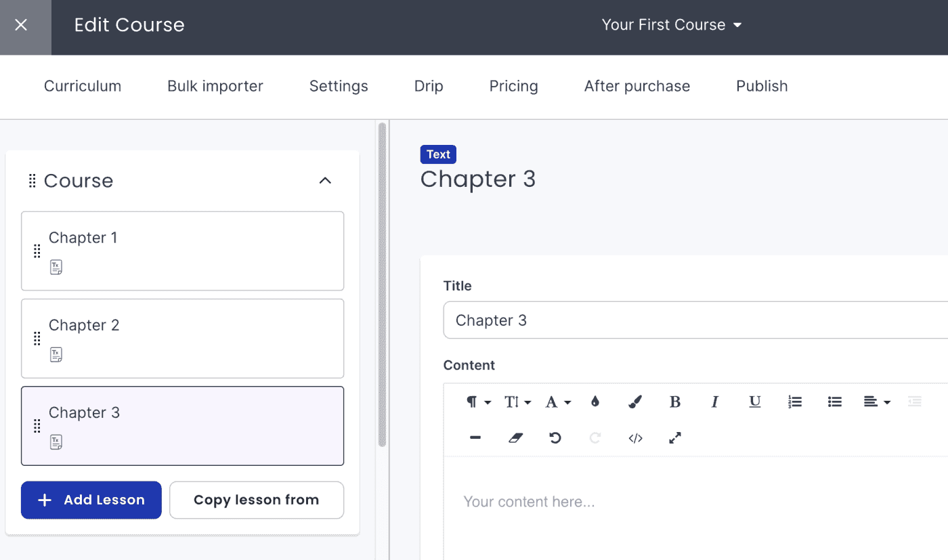This screenshot has width=948, height=560.
Task: Insert a horizontal line
Action: (475, 438)
